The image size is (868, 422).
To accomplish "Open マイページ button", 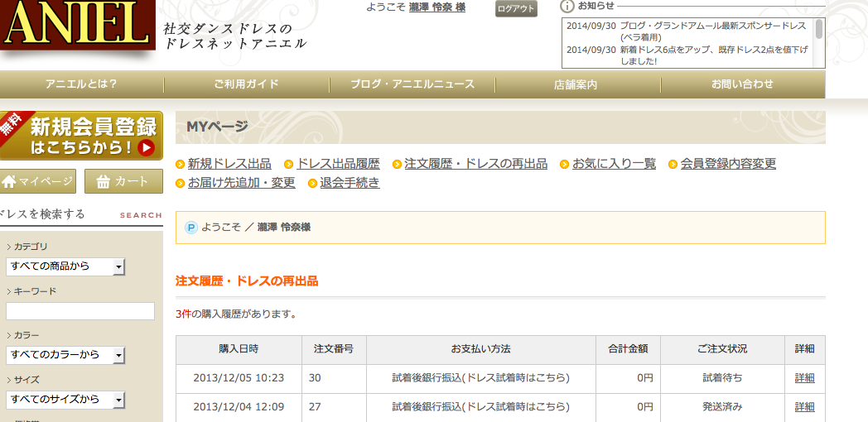I will tap(37, 181).
